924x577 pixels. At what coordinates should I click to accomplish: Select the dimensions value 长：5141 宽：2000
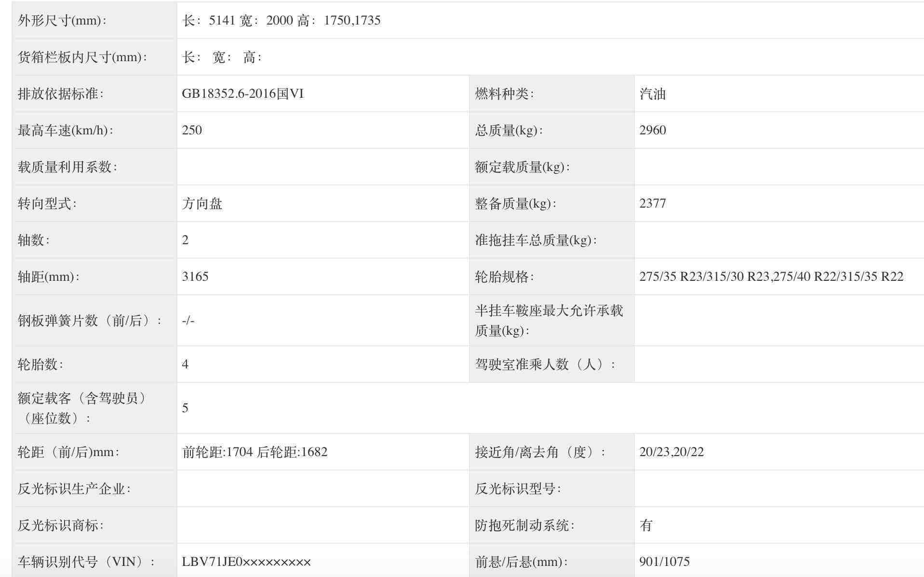238,20
